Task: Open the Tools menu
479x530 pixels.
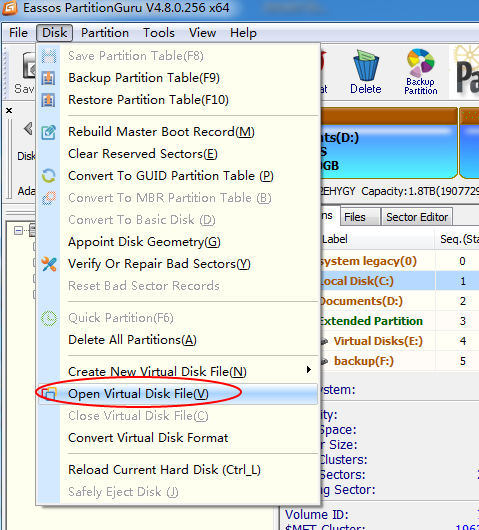Action: point(159,33)
